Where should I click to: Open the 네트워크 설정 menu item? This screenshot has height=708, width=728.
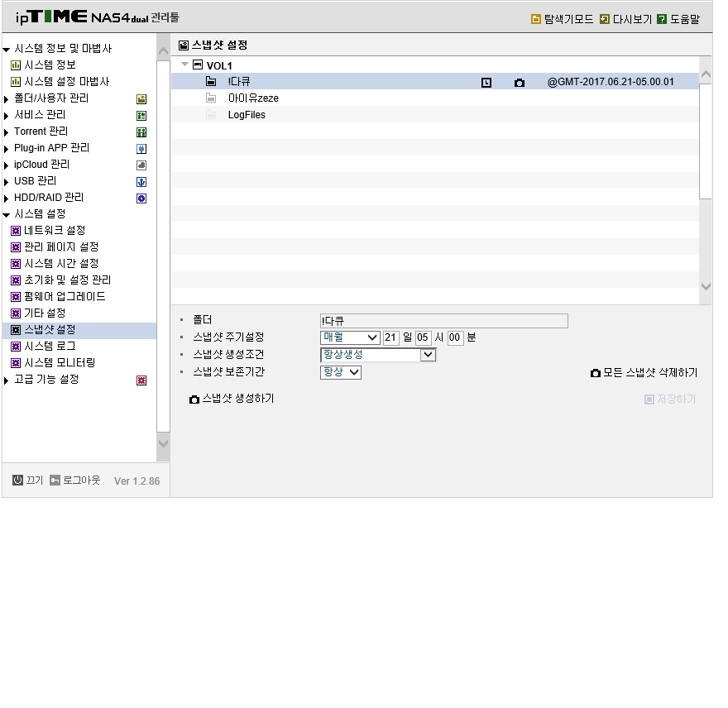click(x=55, y=230)
